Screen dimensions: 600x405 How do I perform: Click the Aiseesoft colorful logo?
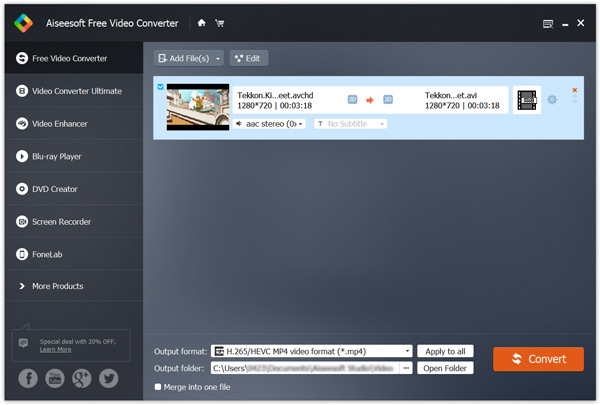tap(23, 23)
